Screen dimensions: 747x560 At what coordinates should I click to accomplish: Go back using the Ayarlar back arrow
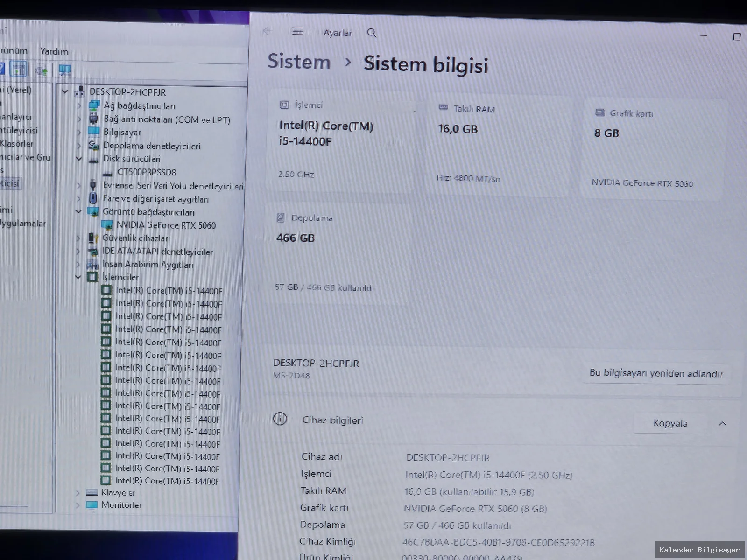pyautogui.click(x=268, y=31)
